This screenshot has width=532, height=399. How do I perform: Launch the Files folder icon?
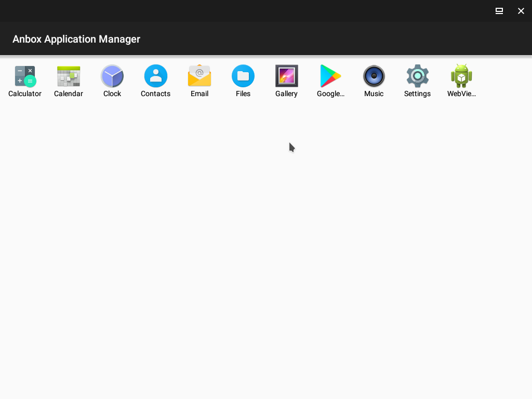point(243,76)
